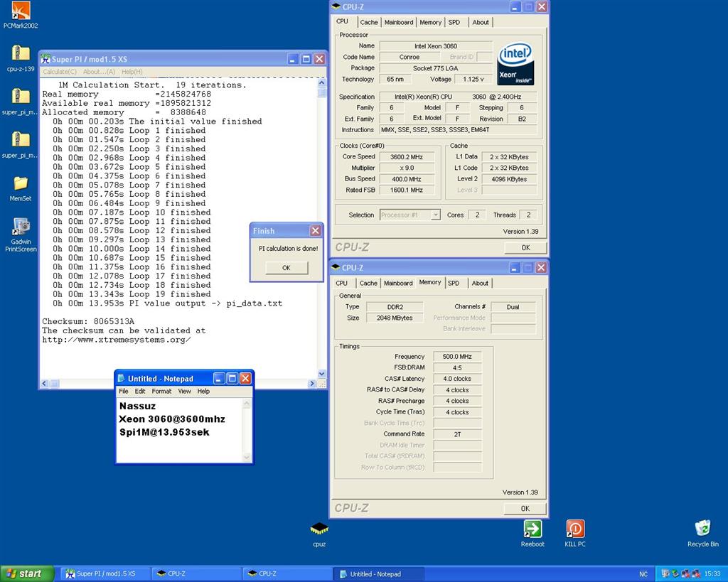728x582 pixels.
Task: Click the second CPU-Z taskbar button
Action: click(x=287, y=573)
